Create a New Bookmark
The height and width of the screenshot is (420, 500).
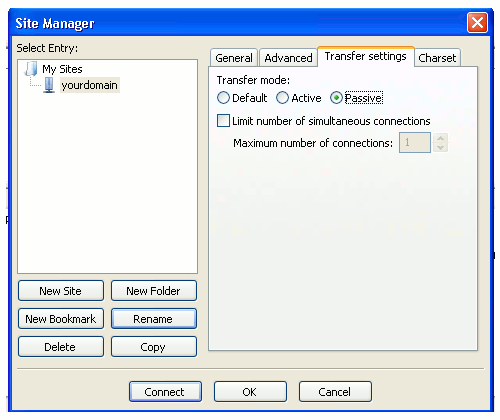coord(61,319)
